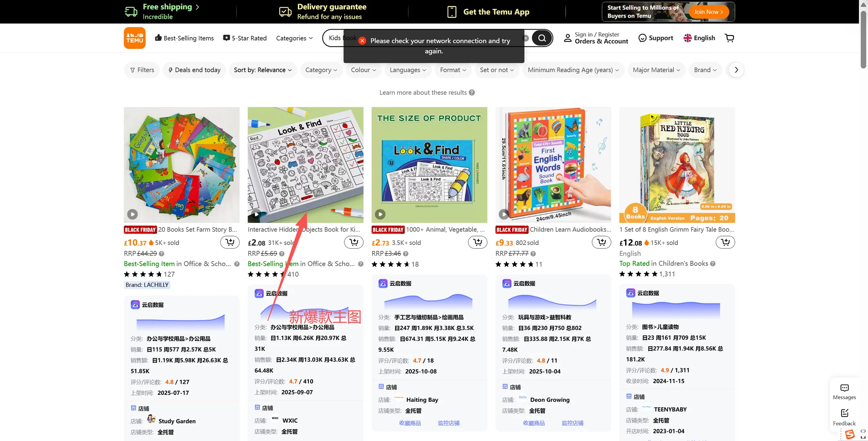Open the Study Garden store name
This screenshot has height=441, width=868.
coord(177,421)
